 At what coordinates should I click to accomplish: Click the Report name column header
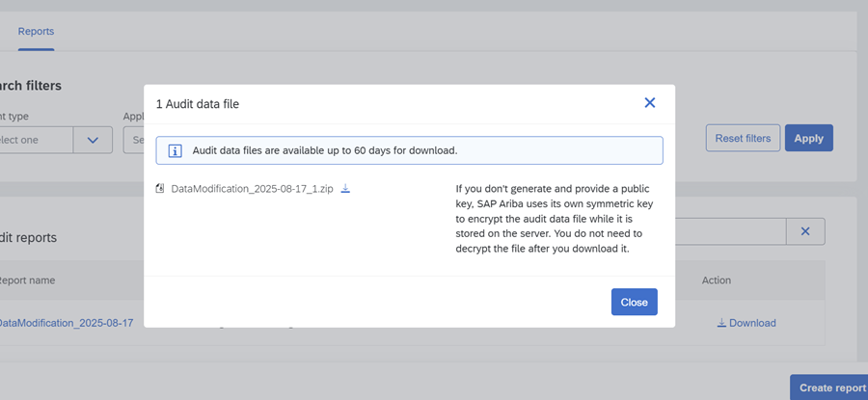27,280
